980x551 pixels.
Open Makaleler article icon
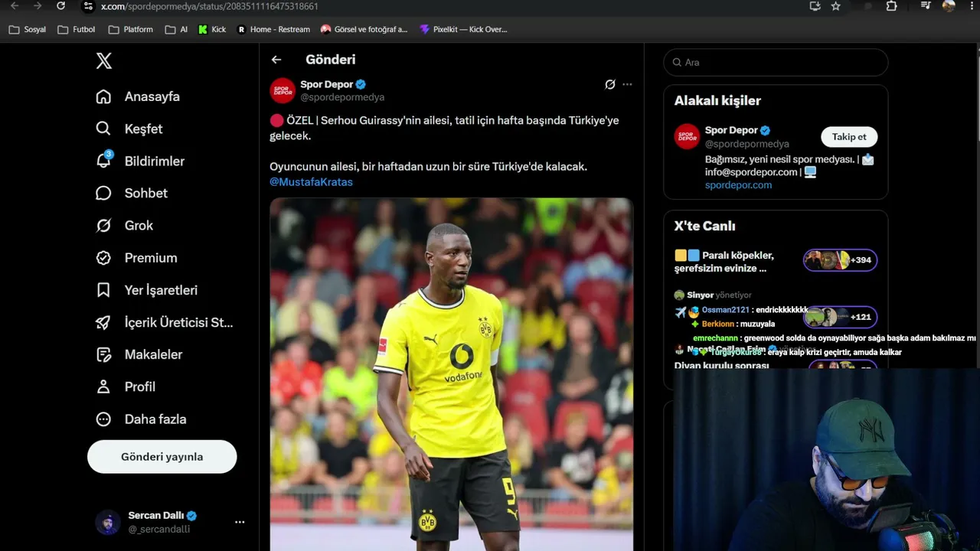[x=103, y=354]
